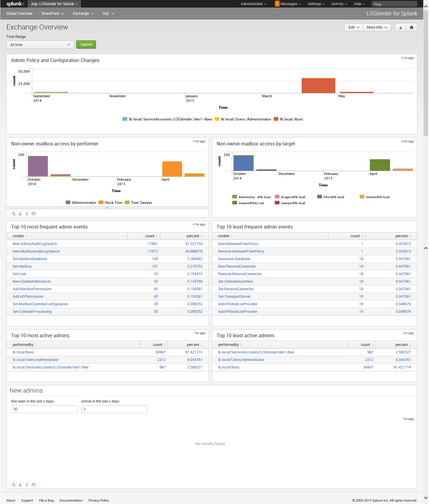Click refresh icon in performer mailbox panel
Image resolution: width=429 pixels, height=504 pixels.
33,214
